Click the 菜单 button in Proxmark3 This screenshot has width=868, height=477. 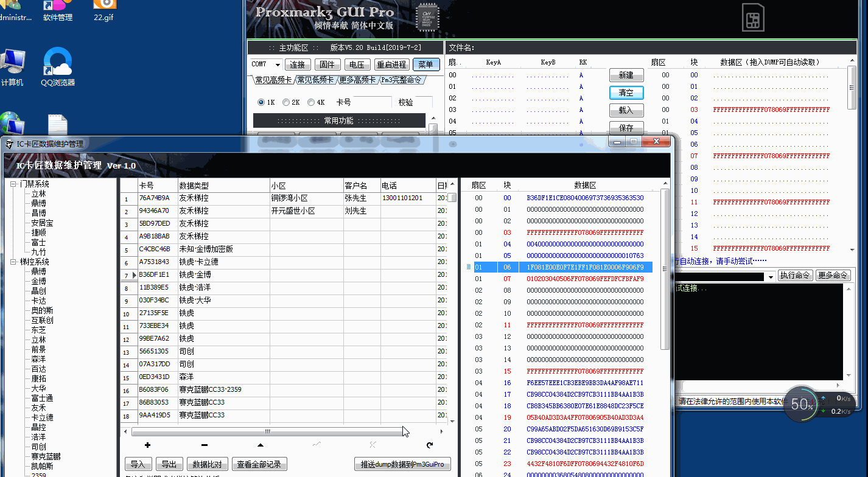pyautogui.click(x=425, y=64)
